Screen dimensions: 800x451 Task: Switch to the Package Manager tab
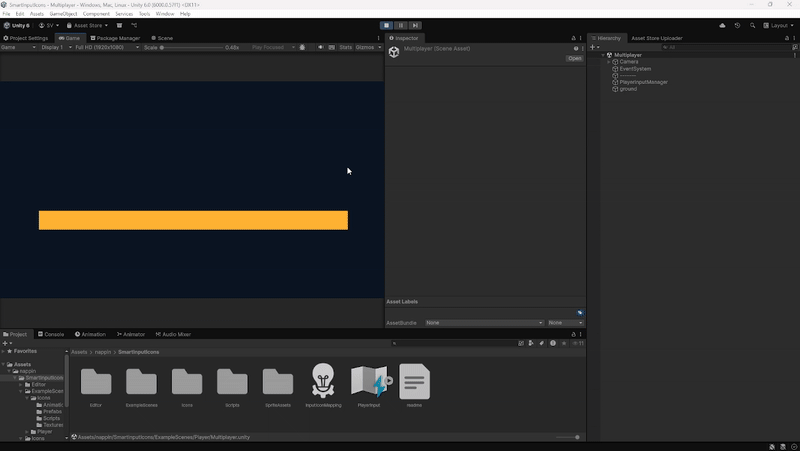point(115,38)
